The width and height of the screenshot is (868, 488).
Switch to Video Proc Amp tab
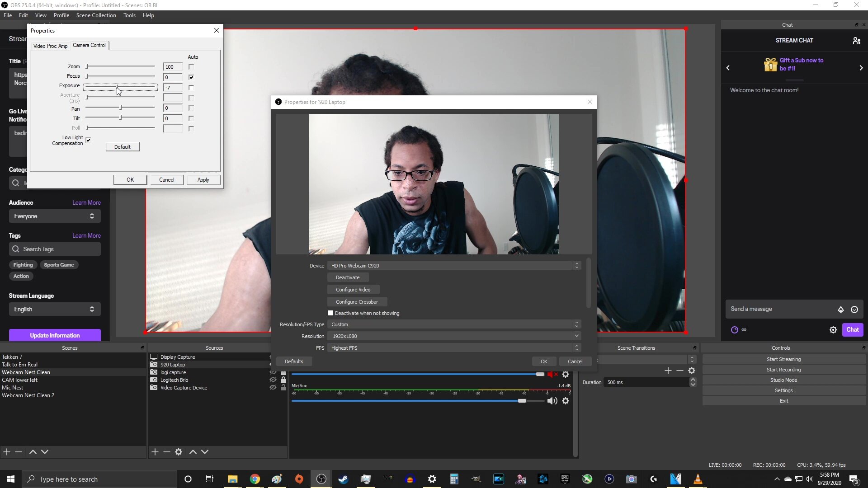pos(50,46)
